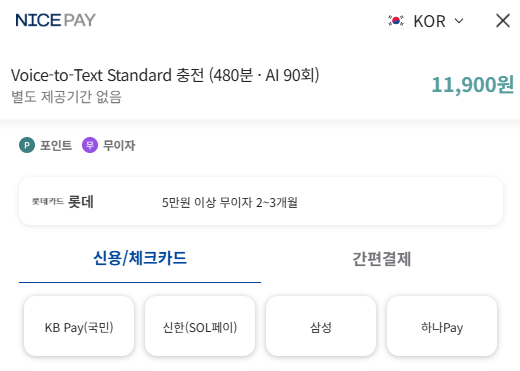The width and height of the screenshot is (520, 371).
Task: Select the 무이자 label
Action: point(119,145)
